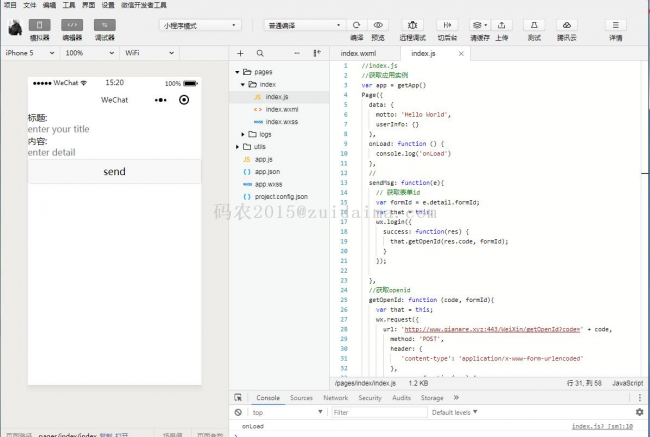Image resolution: width=650 pixels, height=437 pixels.
Task: Open app.json in the file tree
Action: (x=266, y=172)
